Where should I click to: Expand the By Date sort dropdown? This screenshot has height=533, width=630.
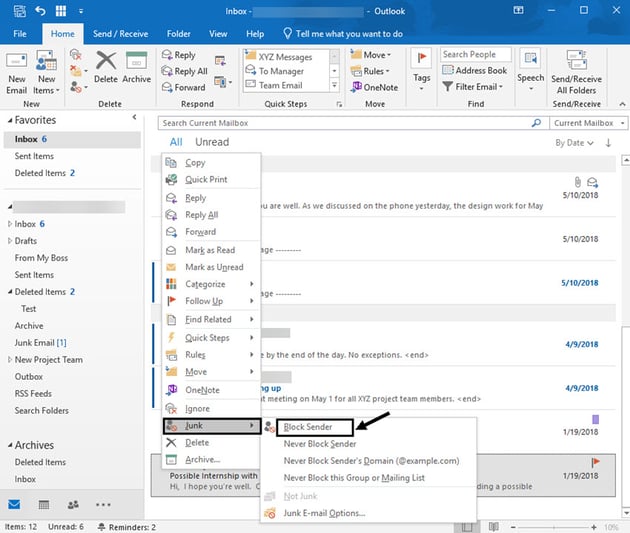click(572, 143)
